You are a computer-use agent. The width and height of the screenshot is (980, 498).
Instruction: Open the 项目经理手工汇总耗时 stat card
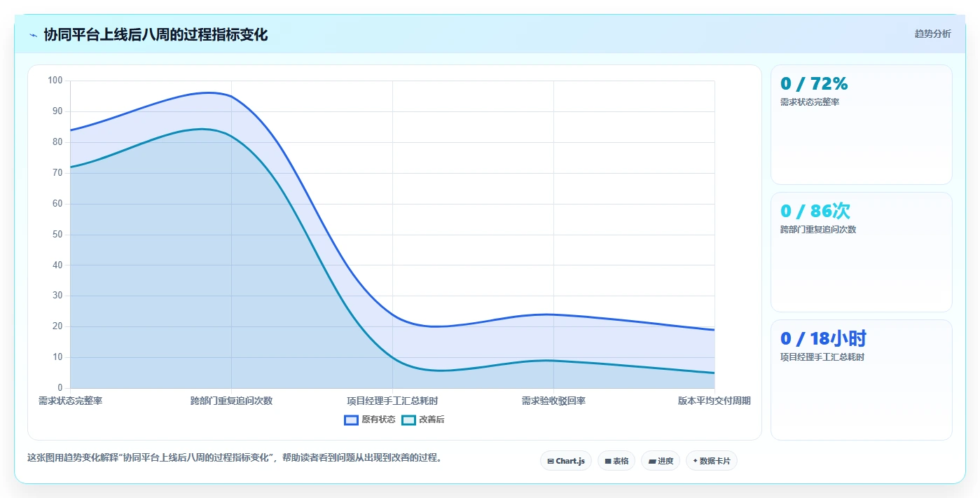tap(862, 380)
